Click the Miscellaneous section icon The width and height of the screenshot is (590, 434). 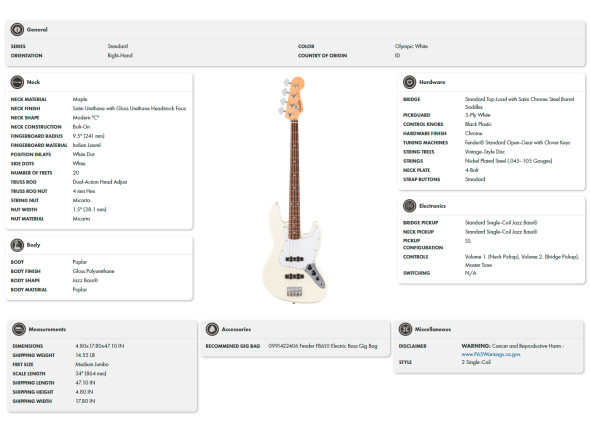tap(405, 329)
